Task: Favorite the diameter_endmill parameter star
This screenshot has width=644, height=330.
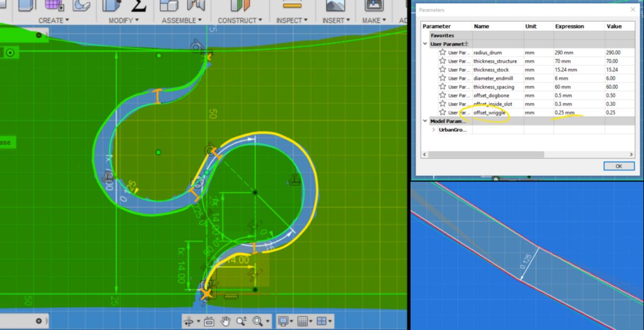Action: point(443,78)
